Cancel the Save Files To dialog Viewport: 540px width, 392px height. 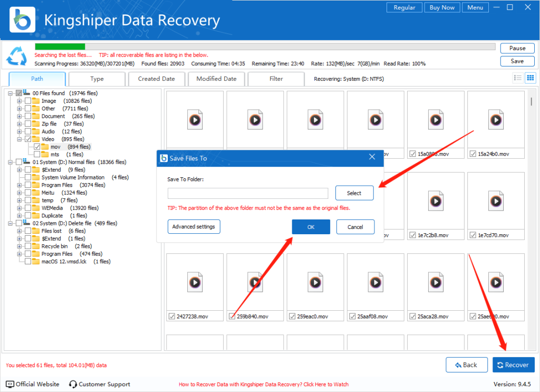(x=355, y=227)
